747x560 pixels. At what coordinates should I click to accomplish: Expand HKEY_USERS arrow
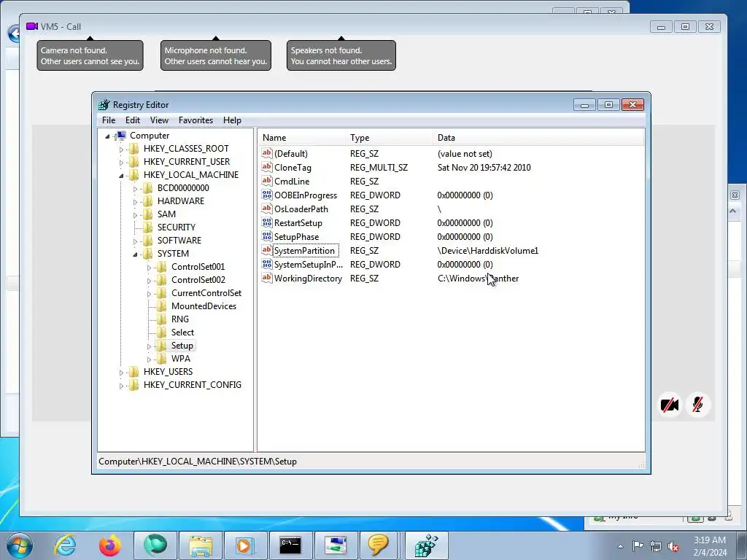click(121, 373)
